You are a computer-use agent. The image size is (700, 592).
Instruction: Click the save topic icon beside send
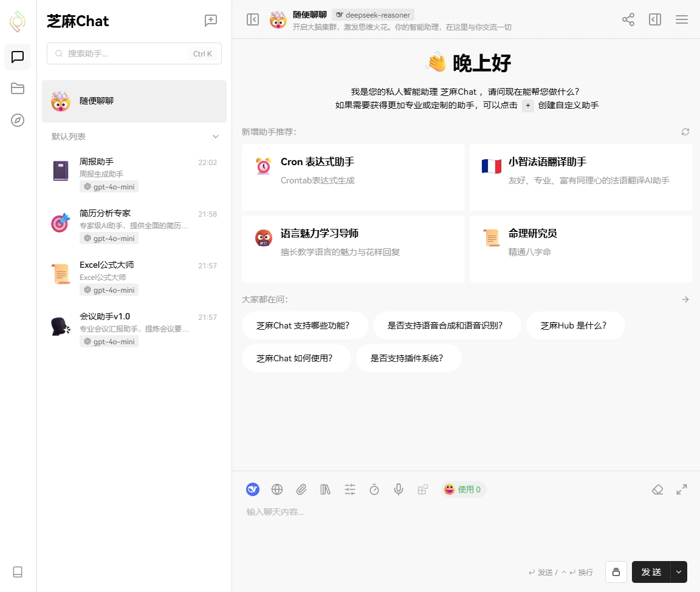616,572
